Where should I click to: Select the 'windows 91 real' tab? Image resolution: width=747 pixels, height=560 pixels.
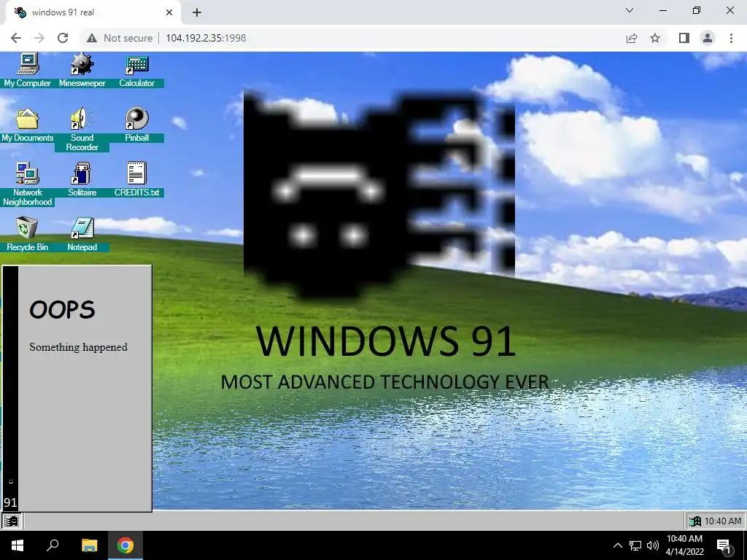(x=93, y=12)
